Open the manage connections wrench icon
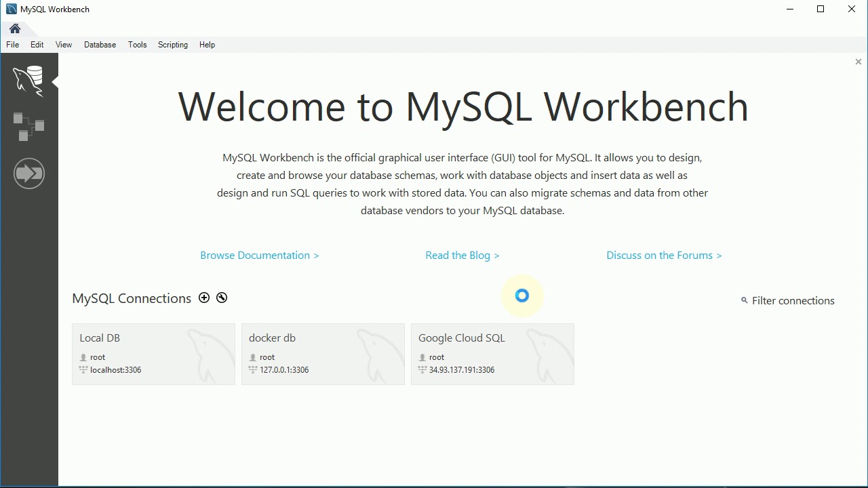Screen dimensions: 868x488 [222, 298]
